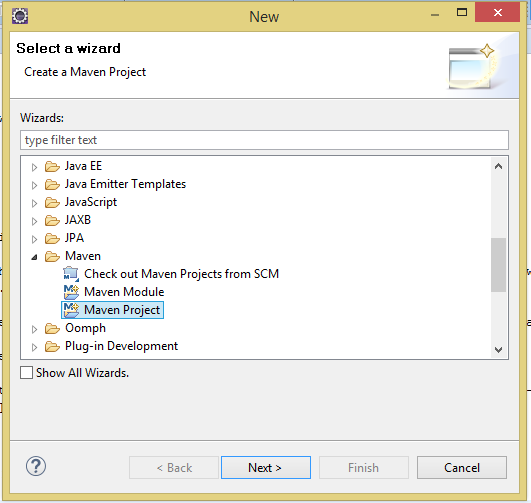Image resolution: width=531 pixels, height=503 pixels.
Task: Click the Check out Maven Projects SCM icon
Action: tap(71, 274)
